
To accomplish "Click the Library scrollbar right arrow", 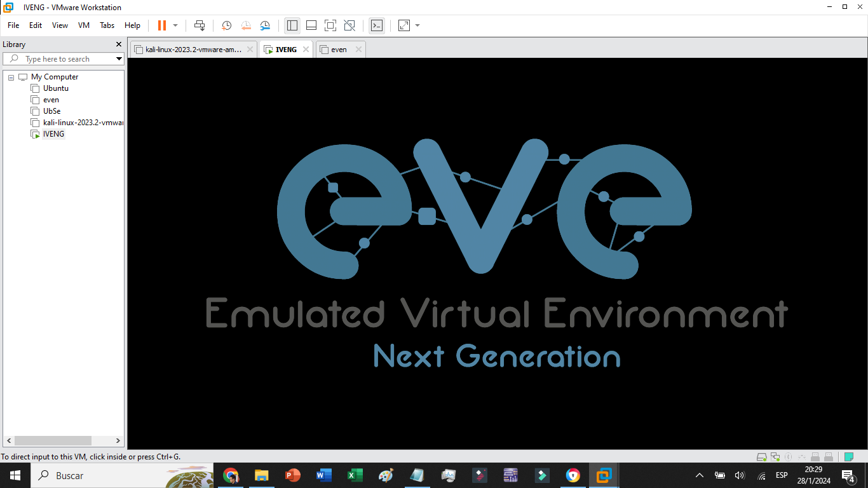I will (118, 440).
